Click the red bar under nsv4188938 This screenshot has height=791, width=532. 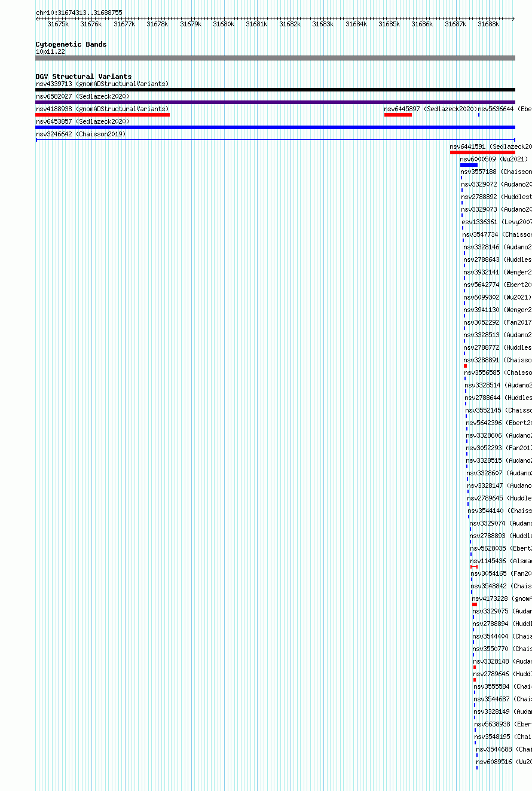[x=103, y=115]
